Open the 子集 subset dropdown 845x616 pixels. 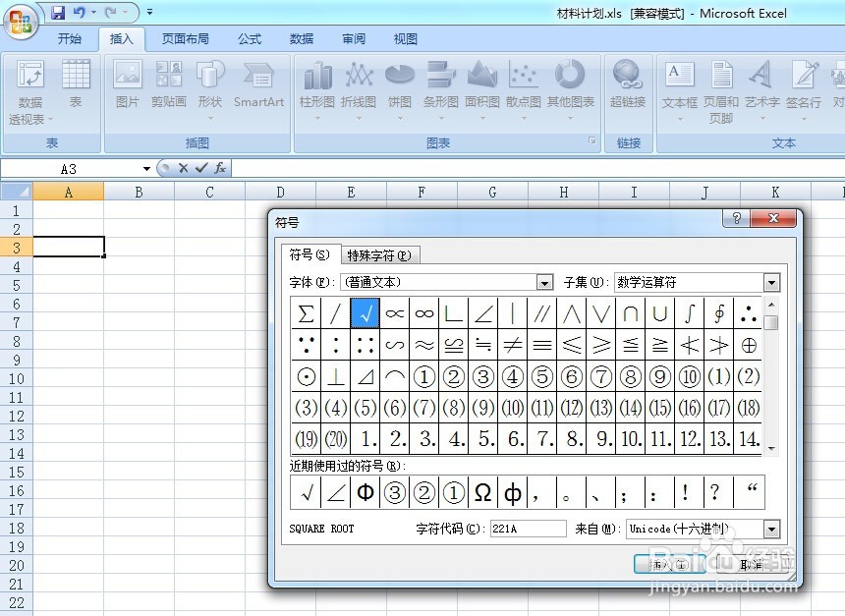pyautogui.click(x=770, y=282)
